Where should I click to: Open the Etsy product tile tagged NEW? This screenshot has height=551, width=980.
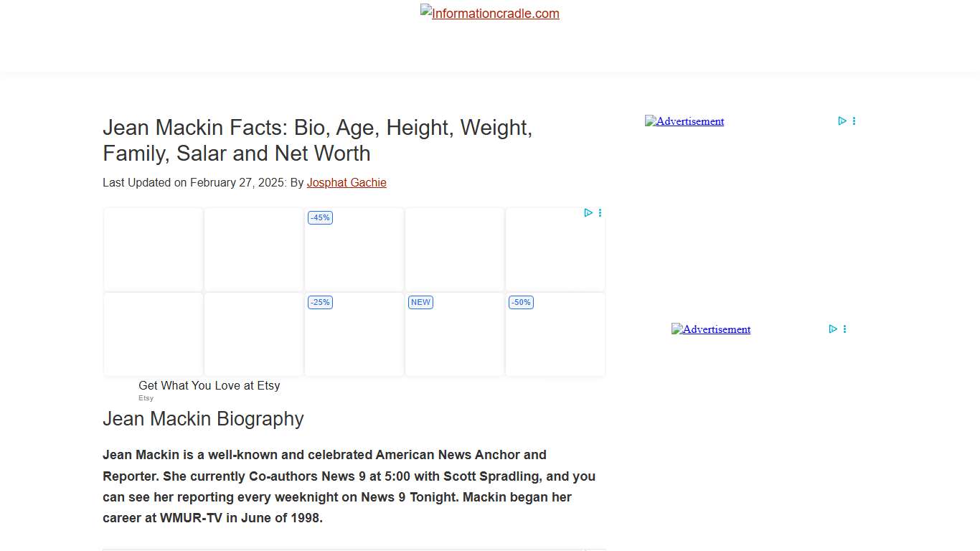tap(455, 334)
